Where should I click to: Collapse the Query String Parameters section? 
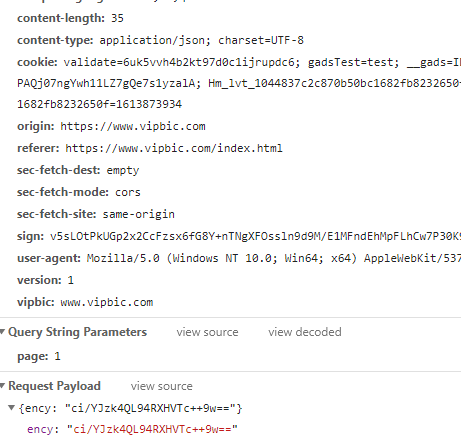[x=3, y=332]
